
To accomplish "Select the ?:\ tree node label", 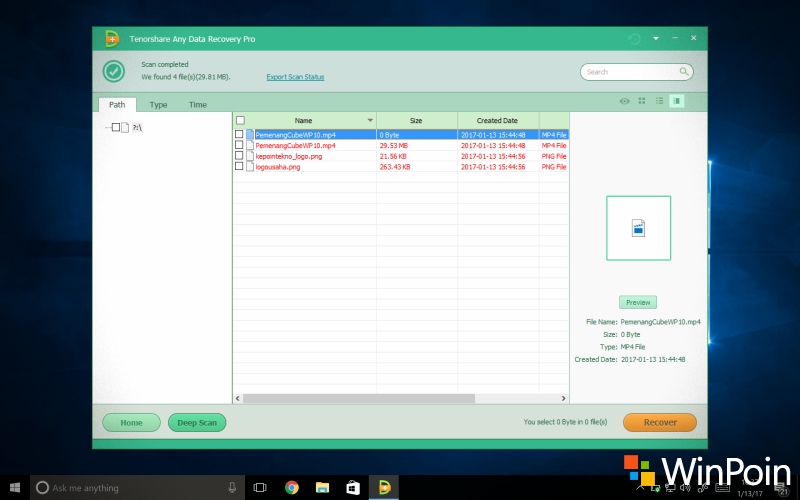I will 137,128.
